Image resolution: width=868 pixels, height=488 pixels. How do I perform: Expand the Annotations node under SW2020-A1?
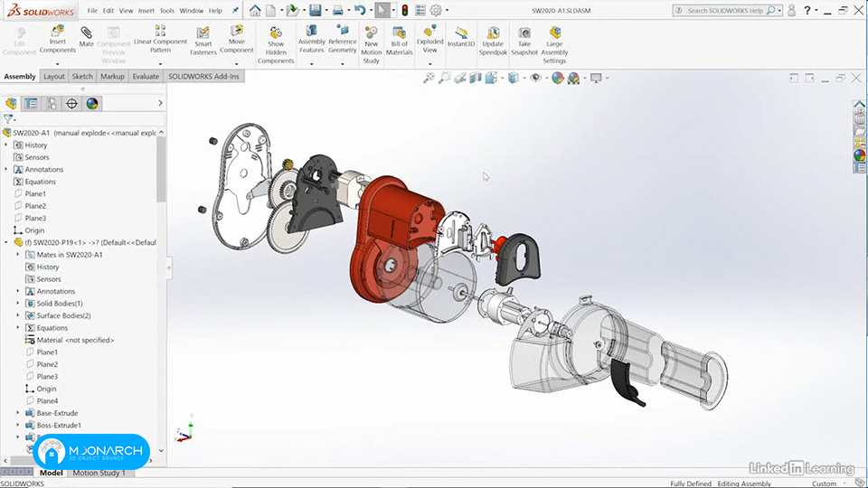pos(6,169)
